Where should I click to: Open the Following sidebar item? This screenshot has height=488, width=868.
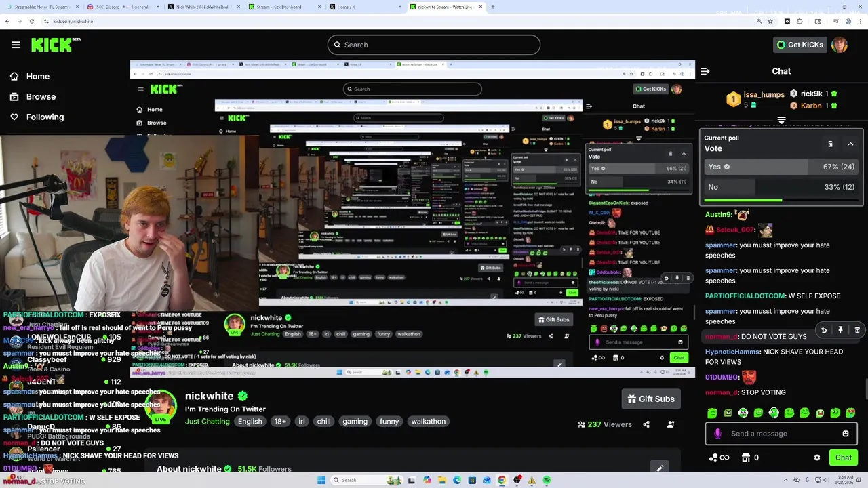click(x=37, y=117)
